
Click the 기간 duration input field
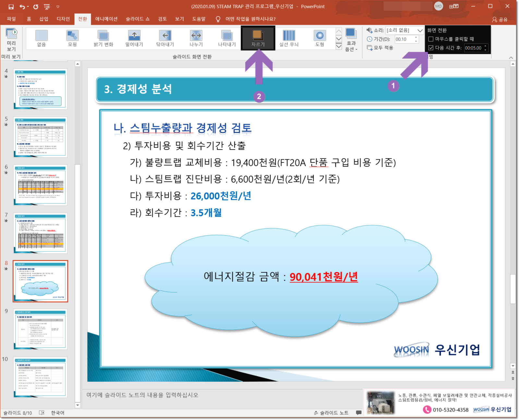[x=404, y=39]
